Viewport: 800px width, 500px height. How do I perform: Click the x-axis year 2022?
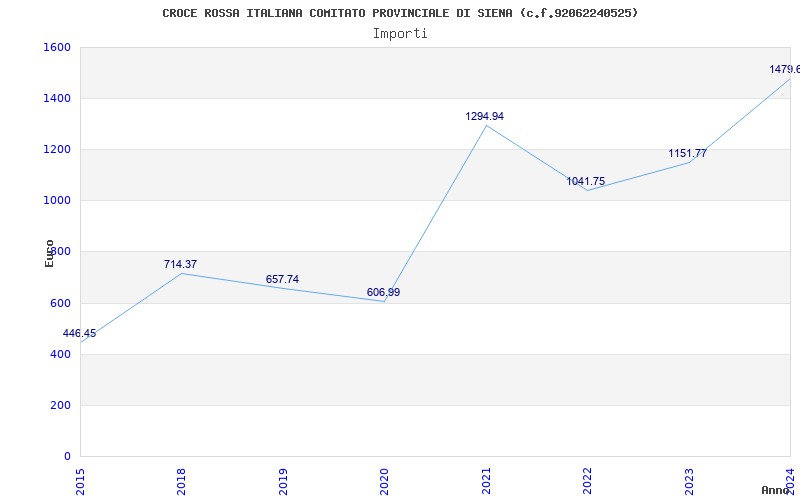click(x=587, y=481)
